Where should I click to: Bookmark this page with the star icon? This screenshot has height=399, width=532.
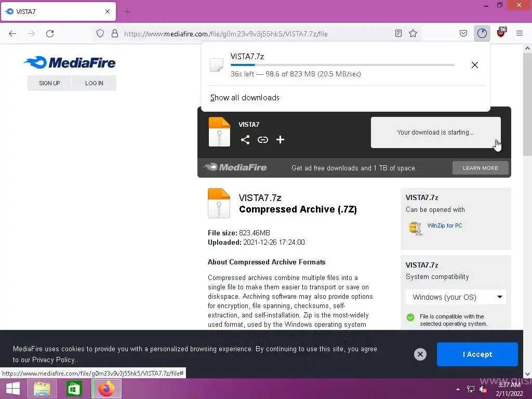(413, 33)
